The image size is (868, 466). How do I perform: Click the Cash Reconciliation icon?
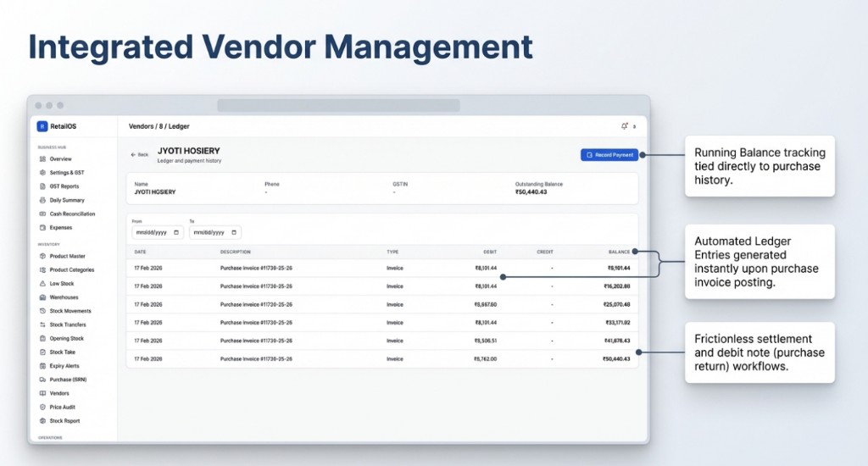(42, 214)
